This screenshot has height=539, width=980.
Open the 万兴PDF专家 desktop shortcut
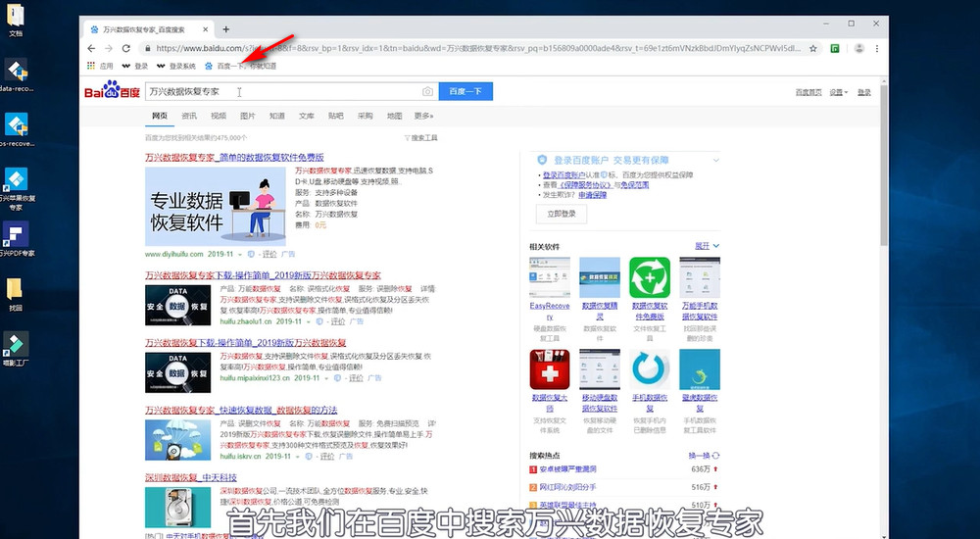click(x=17, y=240)
